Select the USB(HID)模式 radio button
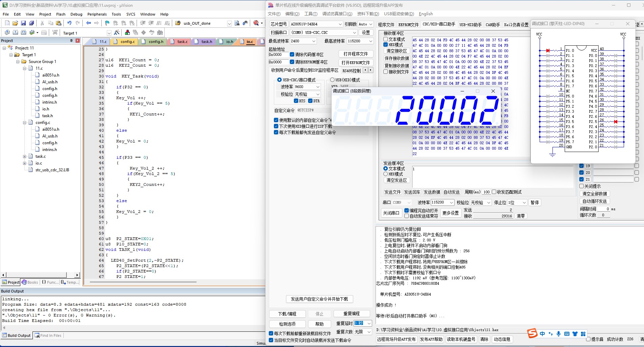The image size is (644, 347). (332, 80)
